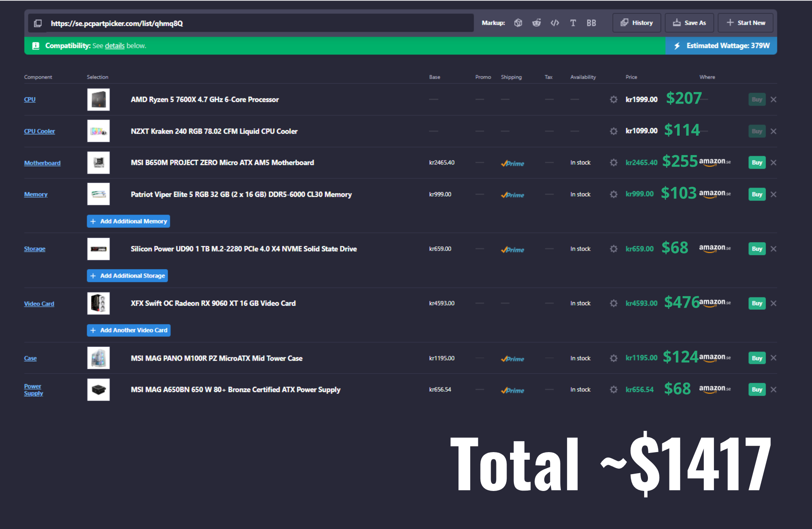Open MSI B650M PROJECT ZERO product name

pyautogui.click(x=222, y=163)
